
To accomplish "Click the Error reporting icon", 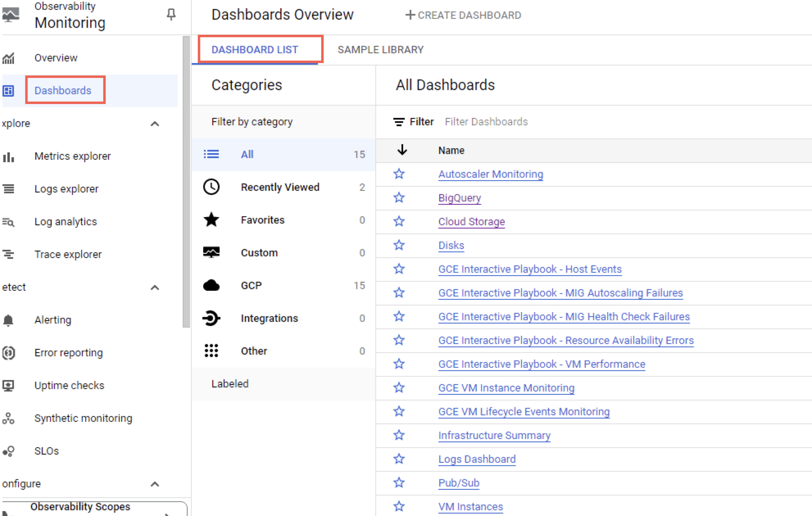I will pos(8,353).
